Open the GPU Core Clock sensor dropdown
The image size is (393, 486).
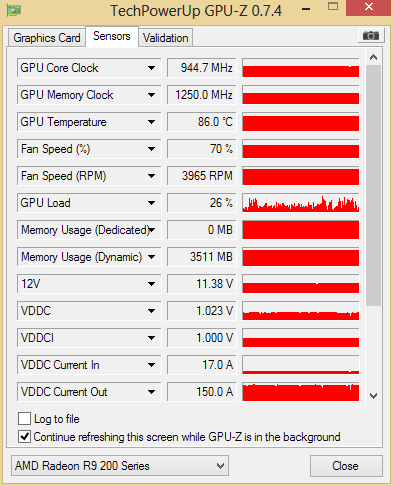coord(151,68)
